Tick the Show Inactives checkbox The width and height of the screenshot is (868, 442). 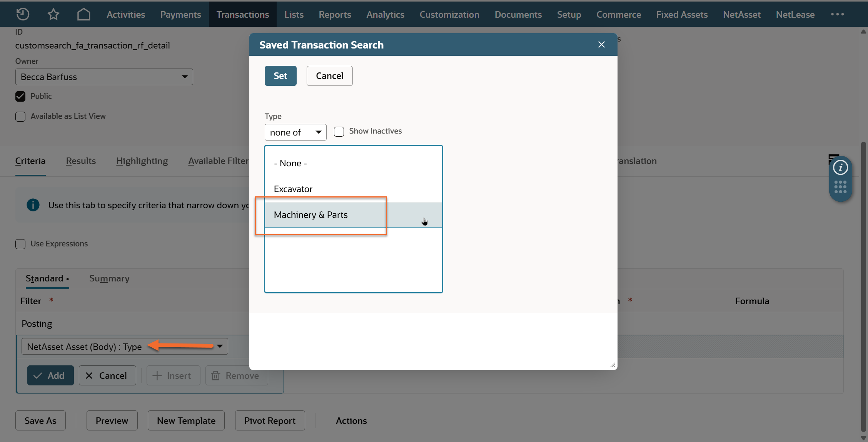pos(339,131)
